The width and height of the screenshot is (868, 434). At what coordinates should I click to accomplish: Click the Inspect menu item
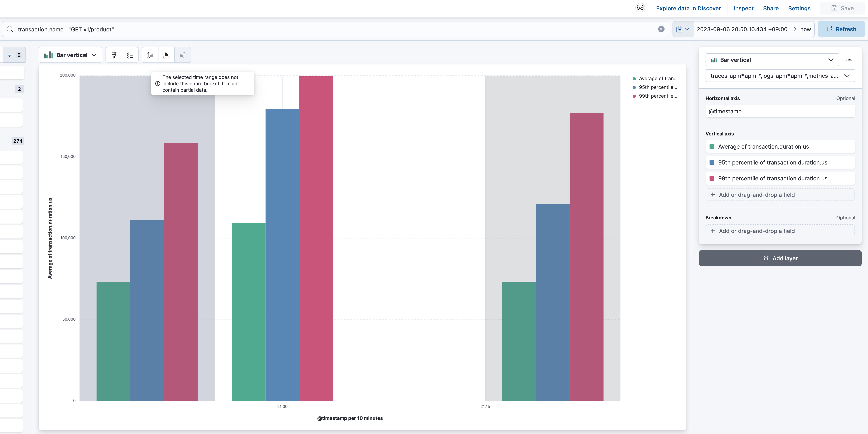[x=743, y=8]
